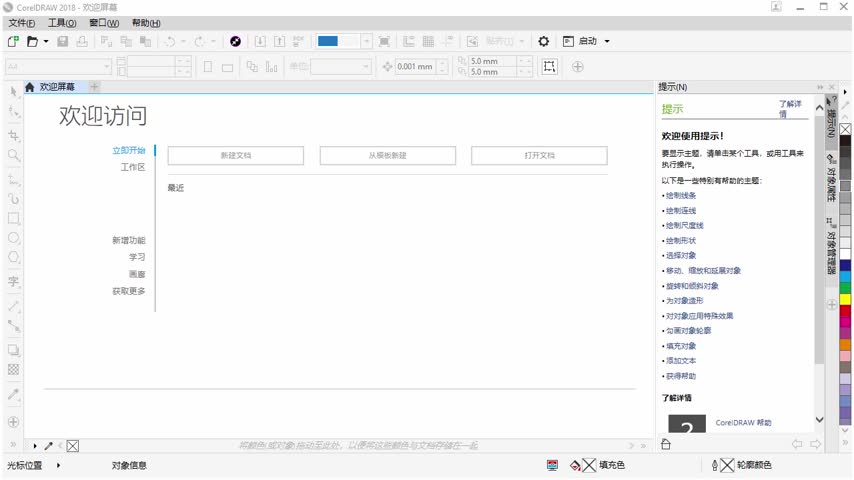
Task: Collapse the hints docker with double arrow
Action: pos(820,87)
